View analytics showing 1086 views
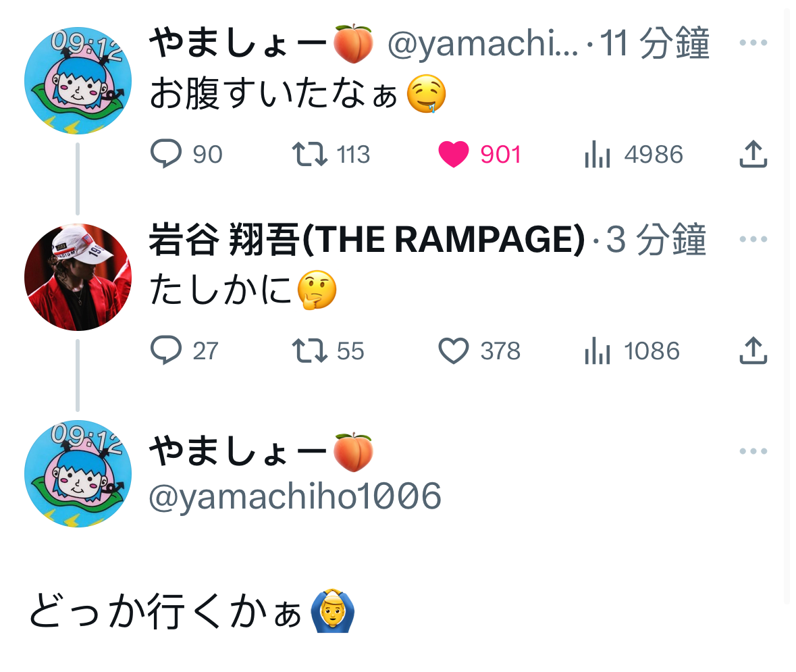Image resolution: width=796 pixels, height=672 pixels. [632, 351]
